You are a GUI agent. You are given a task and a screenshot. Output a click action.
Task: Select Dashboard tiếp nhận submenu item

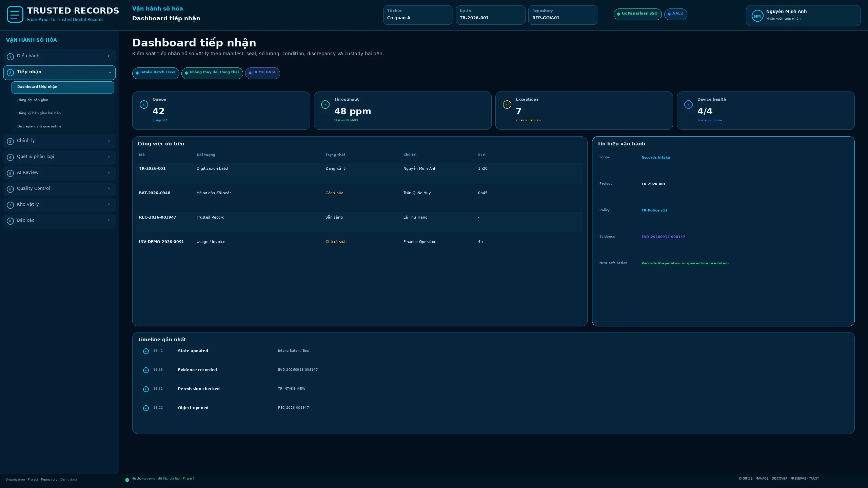(x=63, y=87)
